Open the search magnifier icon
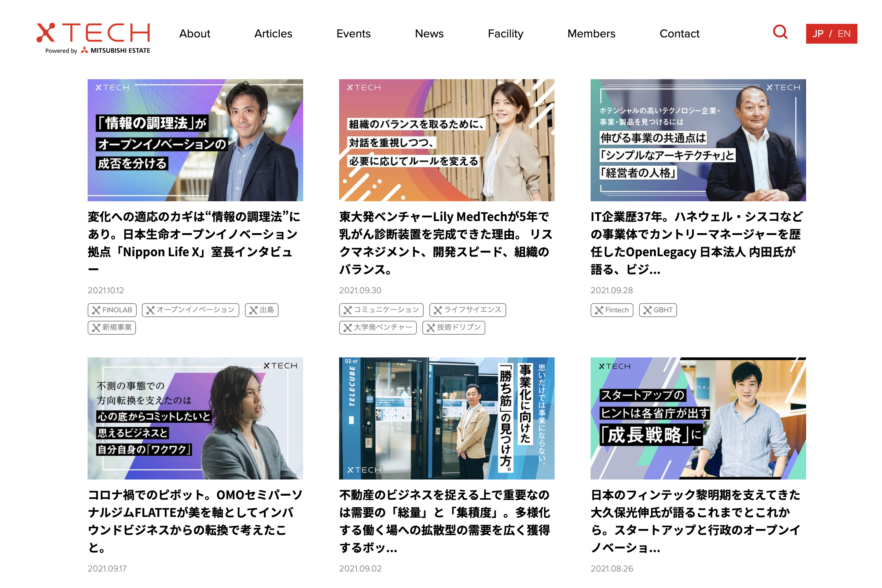The height and width of the screenshot is (588, 882). [780, 33]
